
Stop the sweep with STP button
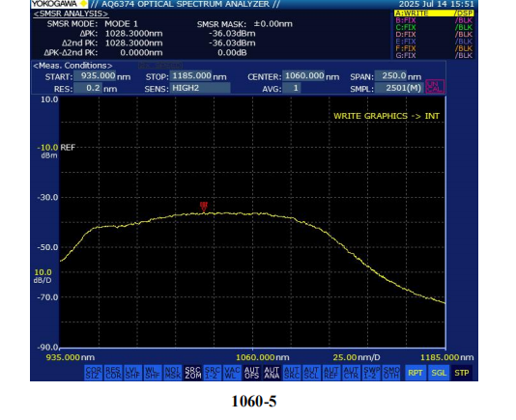click(x=461, y=373)
